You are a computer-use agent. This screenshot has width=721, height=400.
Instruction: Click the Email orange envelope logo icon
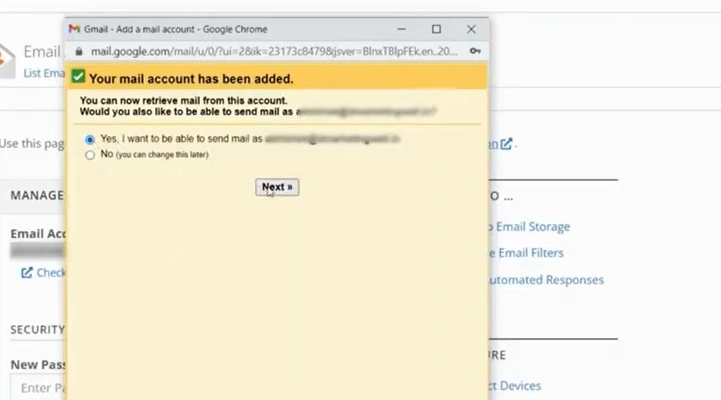click(x=7, y=60)
